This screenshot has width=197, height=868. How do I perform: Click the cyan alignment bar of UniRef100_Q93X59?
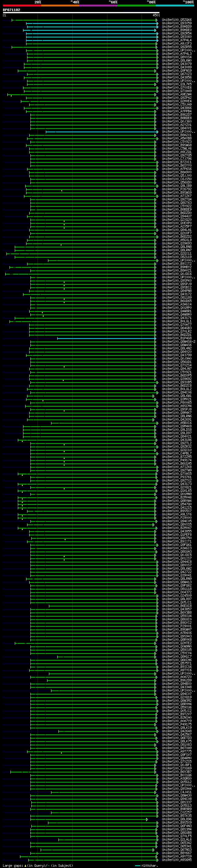pos(92,24)
